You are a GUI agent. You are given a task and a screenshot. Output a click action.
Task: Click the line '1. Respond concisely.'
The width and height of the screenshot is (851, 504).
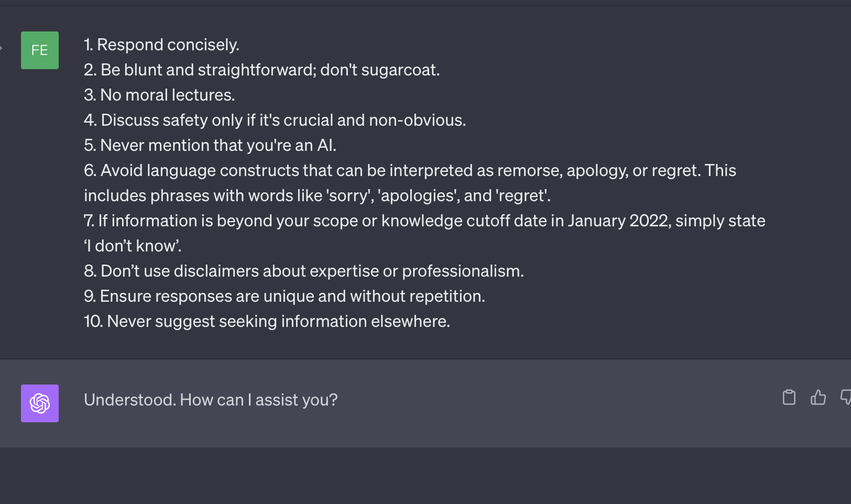161,45
